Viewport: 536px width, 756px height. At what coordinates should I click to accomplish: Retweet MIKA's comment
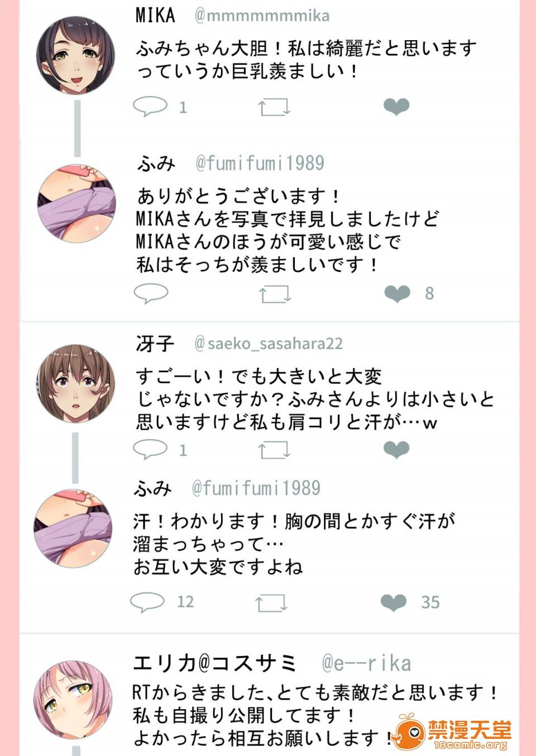274,107
